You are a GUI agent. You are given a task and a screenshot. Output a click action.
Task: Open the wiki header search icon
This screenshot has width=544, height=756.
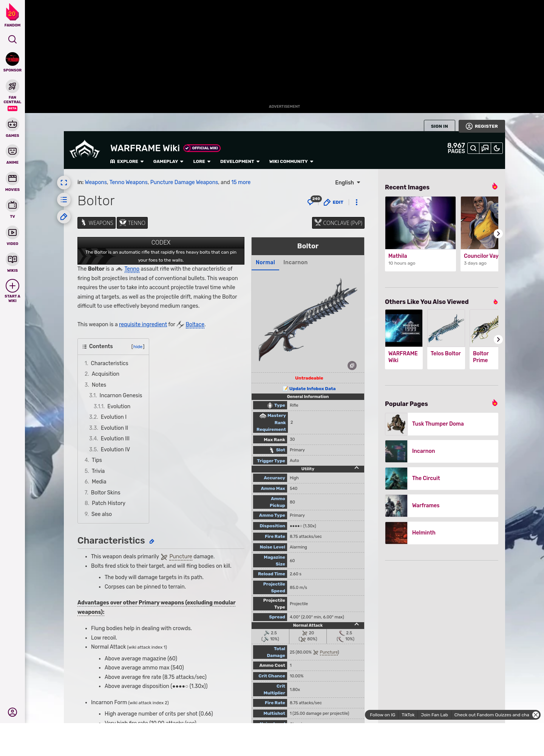[473, 148]
